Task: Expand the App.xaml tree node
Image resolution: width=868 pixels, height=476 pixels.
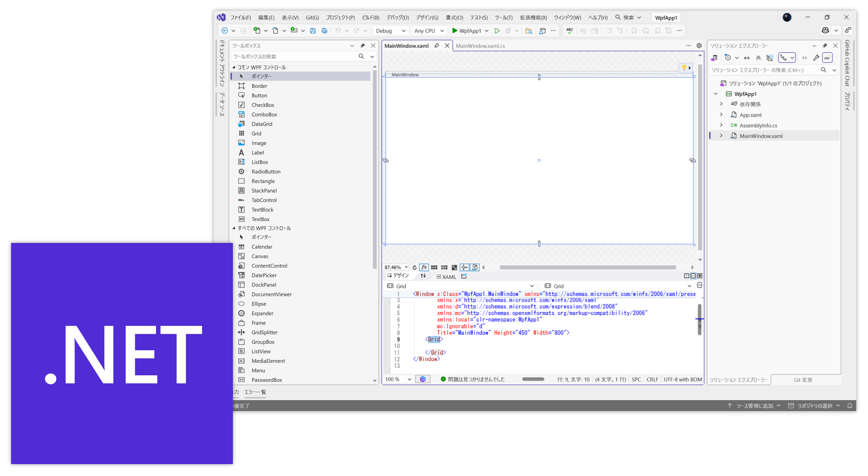Action: [721, 115]
